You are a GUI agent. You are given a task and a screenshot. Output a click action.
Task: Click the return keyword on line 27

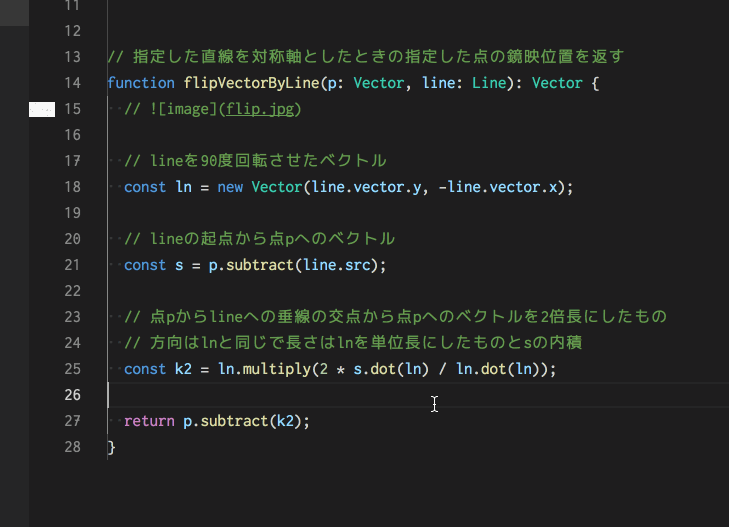(x=149, y=421)
